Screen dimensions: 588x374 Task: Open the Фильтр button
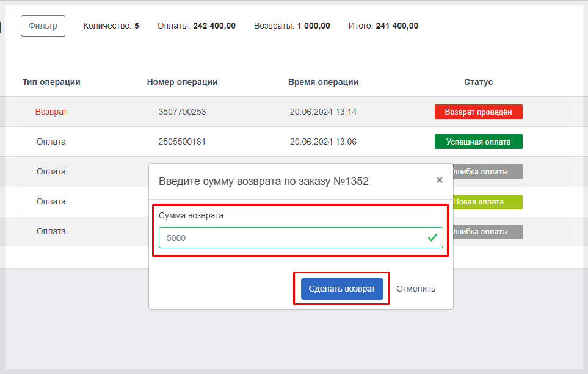pos(43,26)
